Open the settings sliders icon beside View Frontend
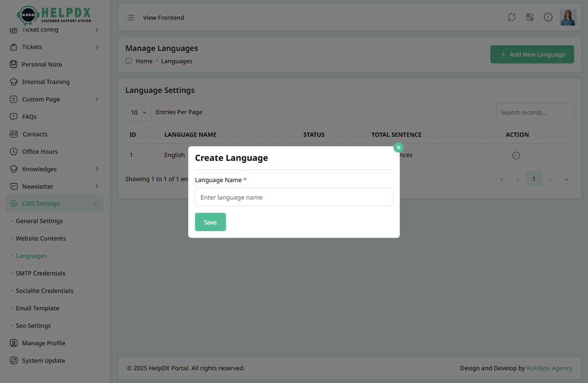588x383 pixels. tap(130, 17)
